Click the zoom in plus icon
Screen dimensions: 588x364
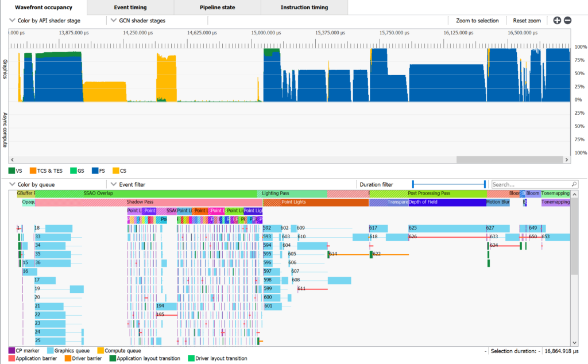(557, 21)
